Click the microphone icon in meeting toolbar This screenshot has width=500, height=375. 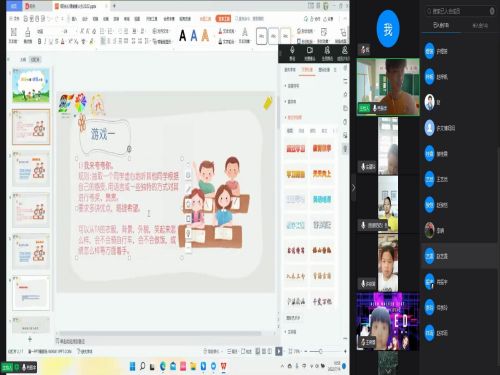tap(292, 53)
